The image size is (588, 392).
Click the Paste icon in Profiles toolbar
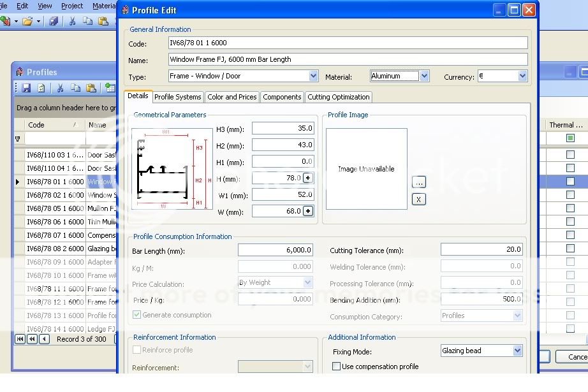pyautogui.click(x=91, y=89)
